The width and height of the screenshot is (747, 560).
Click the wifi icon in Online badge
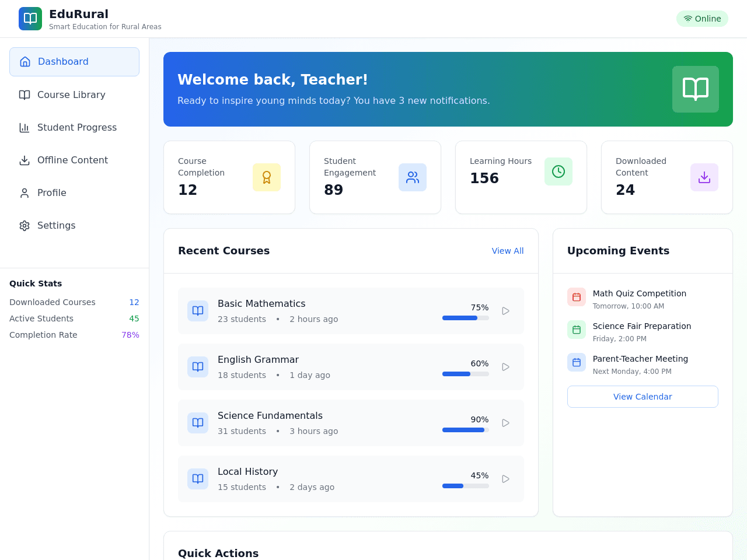pos(688,19)
